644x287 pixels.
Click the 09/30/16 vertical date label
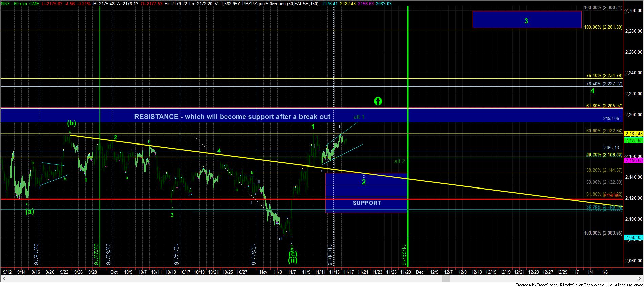coord(108,254)
